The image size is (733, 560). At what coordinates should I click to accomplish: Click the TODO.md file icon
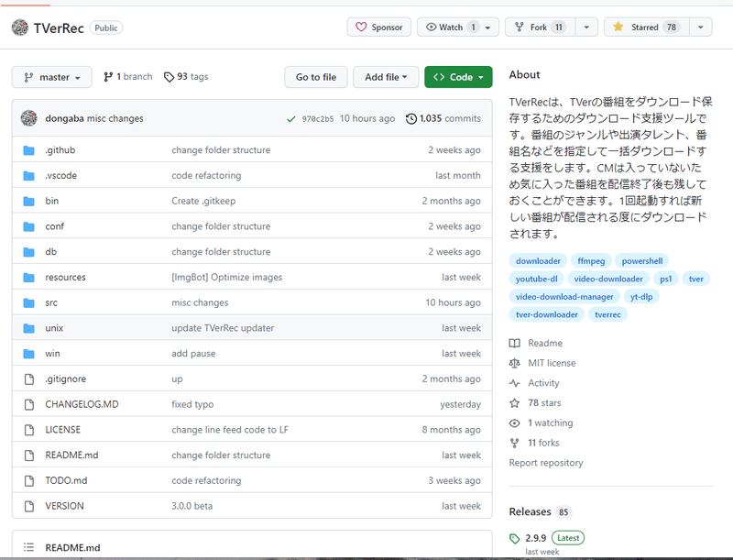(29, 481)
